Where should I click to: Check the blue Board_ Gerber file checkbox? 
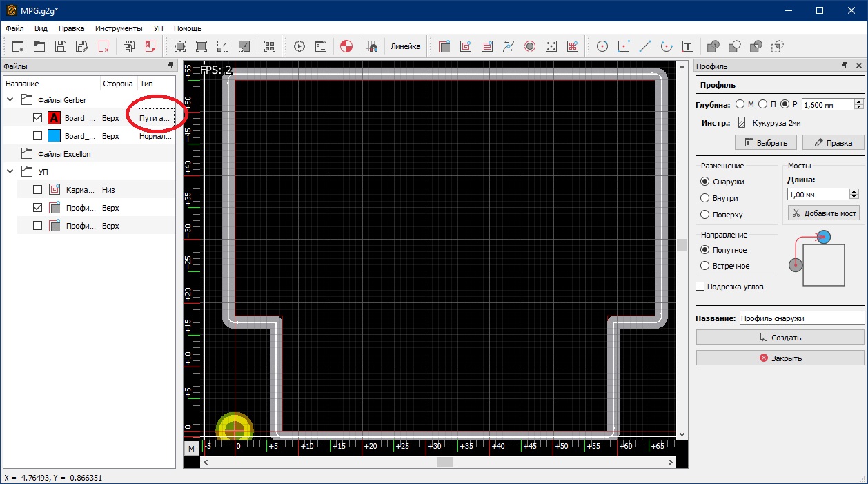click(38, 136)
